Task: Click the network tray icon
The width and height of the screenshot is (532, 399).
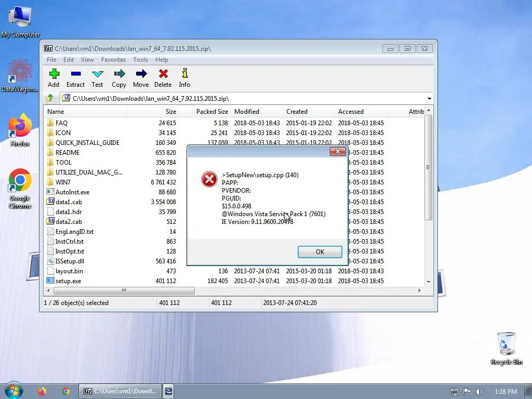Action: (x=454, y=392)
